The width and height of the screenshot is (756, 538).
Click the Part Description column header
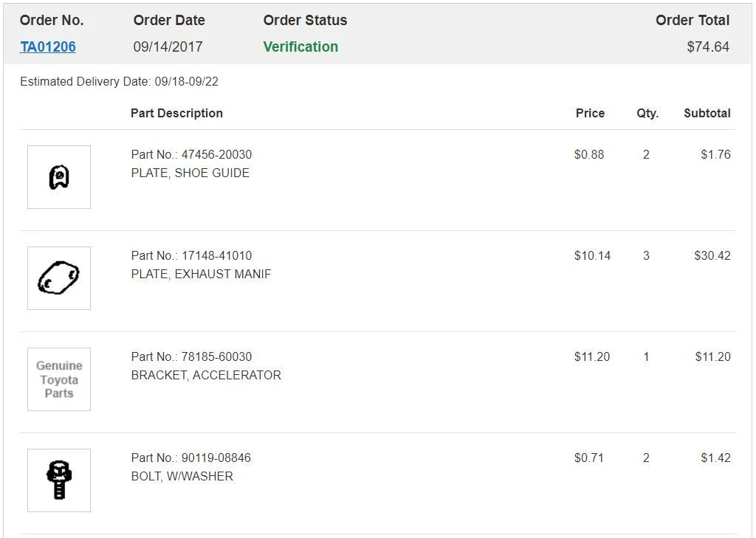(176, 113)
